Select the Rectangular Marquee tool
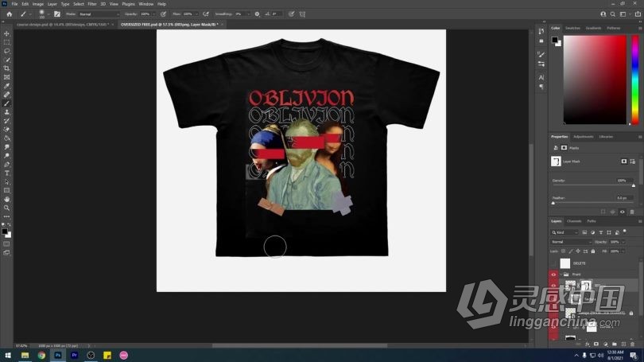Image resolution: width=644 pixels, height=362 pixels. point(6,42)
